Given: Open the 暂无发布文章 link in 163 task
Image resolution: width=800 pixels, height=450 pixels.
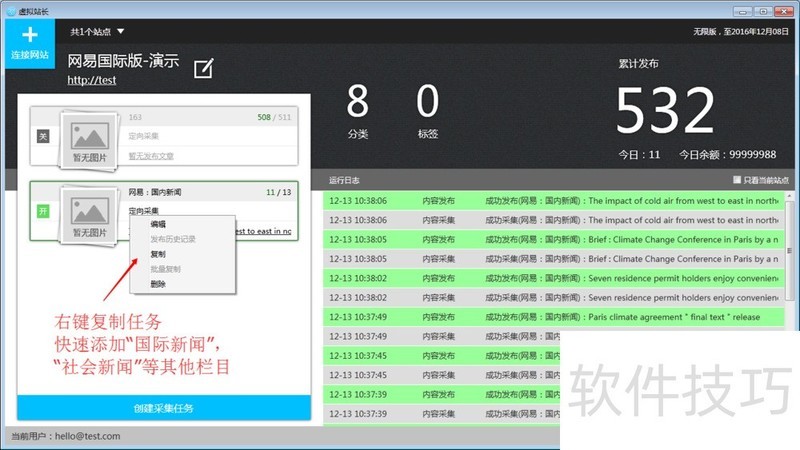Looking at the screenshot, I should click(151, 156).
